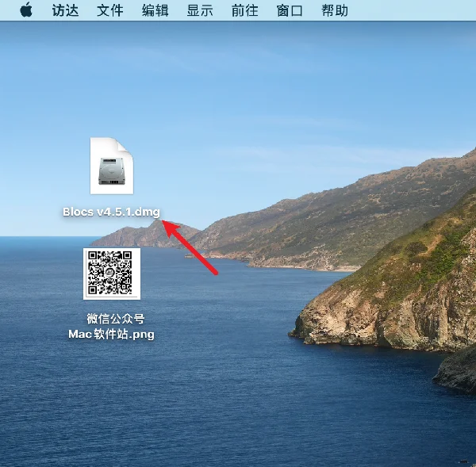476x467 pixels.
Task: Click the Blocs v4.5.1.dmg file name label
Action: point(111,212)
